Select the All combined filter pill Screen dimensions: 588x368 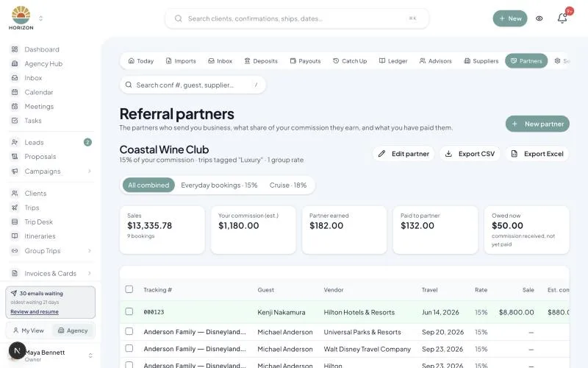point(148,185)
